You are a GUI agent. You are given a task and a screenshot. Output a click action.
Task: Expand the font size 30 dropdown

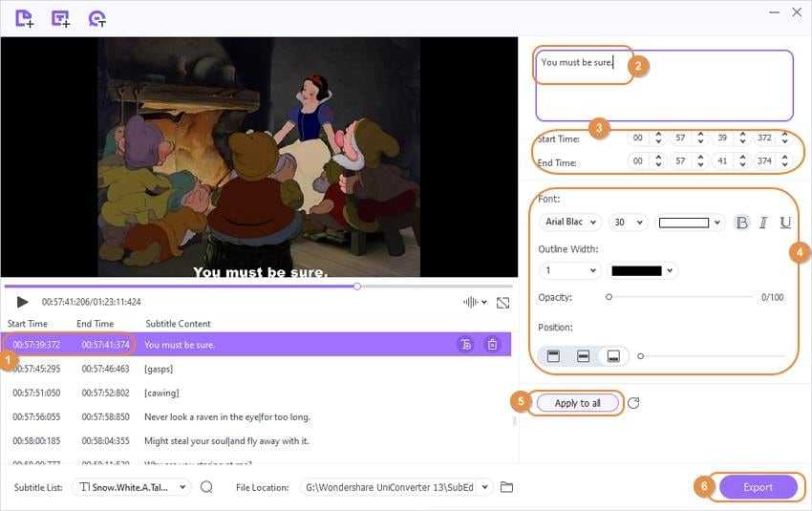coord(627,223)
